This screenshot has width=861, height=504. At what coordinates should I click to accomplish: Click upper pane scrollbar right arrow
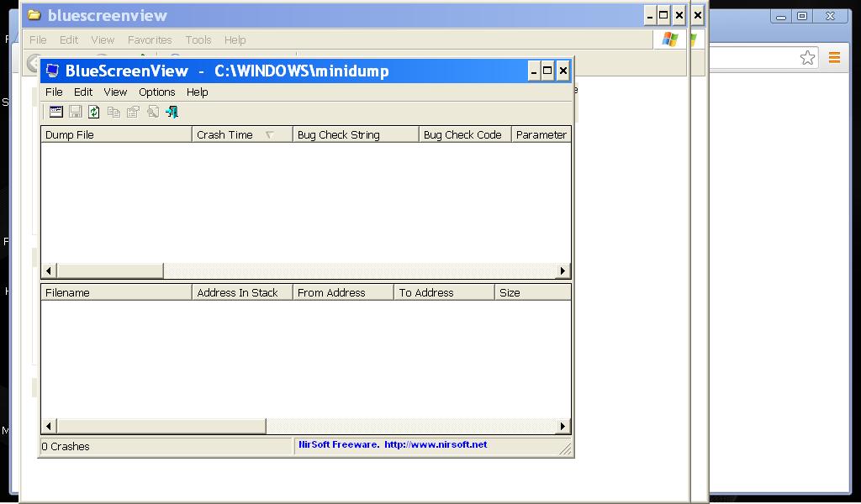[563, 270]
